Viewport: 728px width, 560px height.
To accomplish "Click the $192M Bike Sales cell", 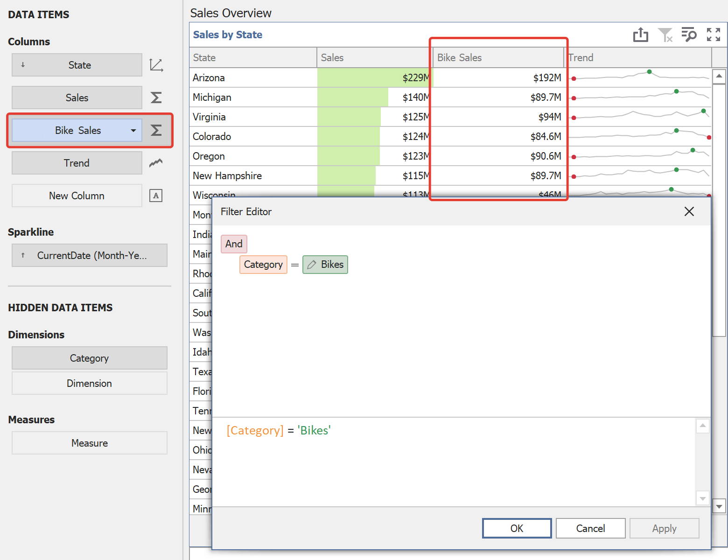I will click(x=498, y=77).
